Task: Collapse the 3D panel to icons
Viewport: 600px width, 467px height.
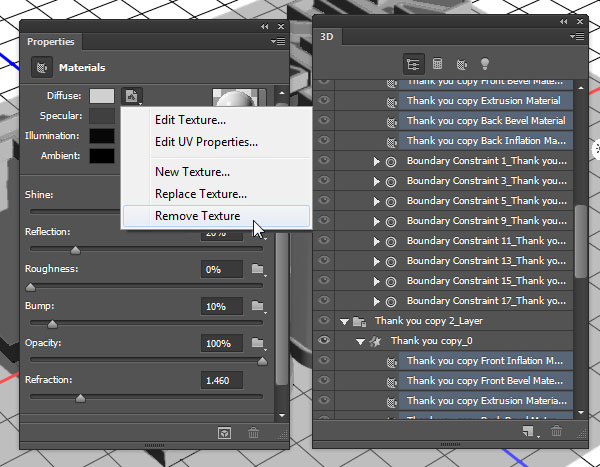Action: (564, 21)
